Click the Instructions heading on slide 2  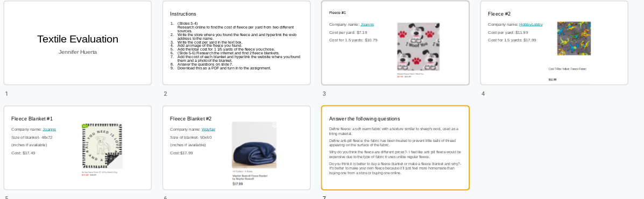[x=183, y=14]
